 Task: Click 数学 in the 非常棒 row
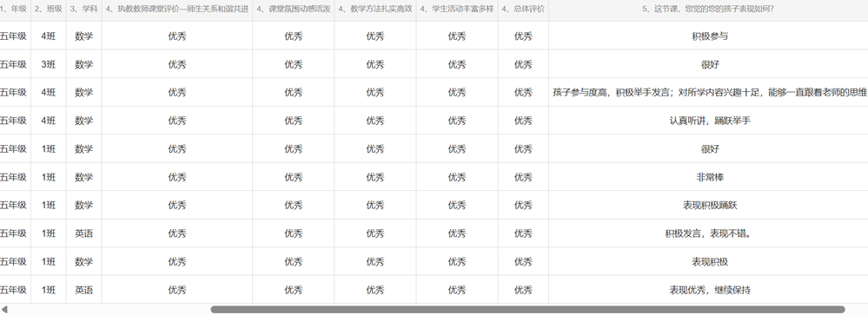[x=83, y=177]
